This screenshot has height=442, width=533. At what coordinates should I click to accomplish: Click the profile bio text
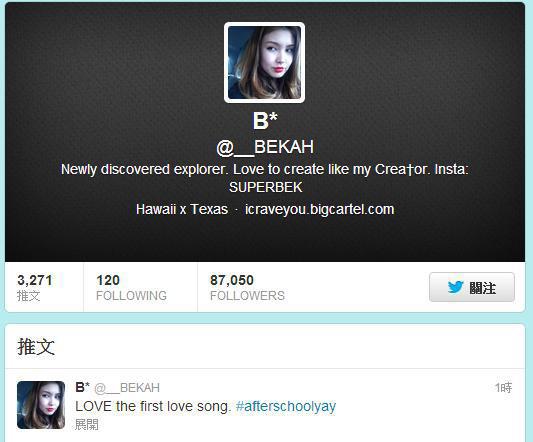[x=265, y=178]
